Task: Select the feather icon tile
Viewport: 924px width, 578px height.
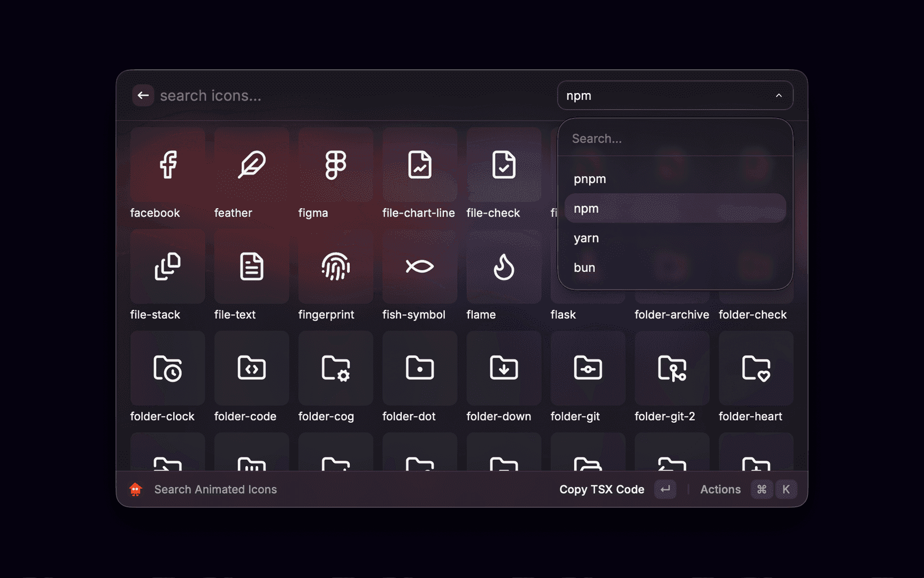Action: (252, 164)
